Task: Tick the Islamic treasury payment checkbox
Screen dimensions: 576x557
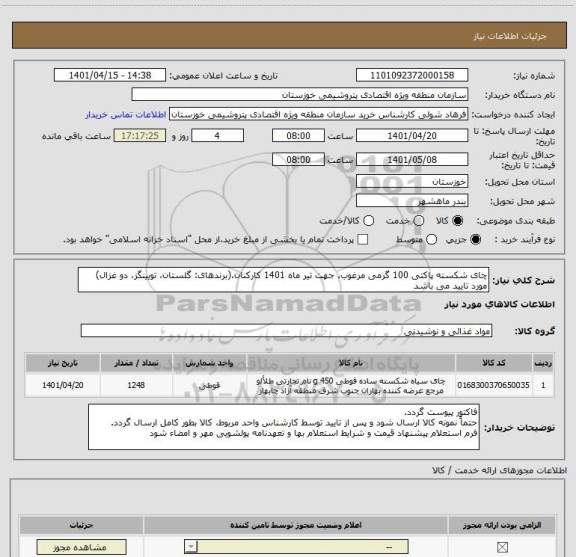Action: coord(363,240)
